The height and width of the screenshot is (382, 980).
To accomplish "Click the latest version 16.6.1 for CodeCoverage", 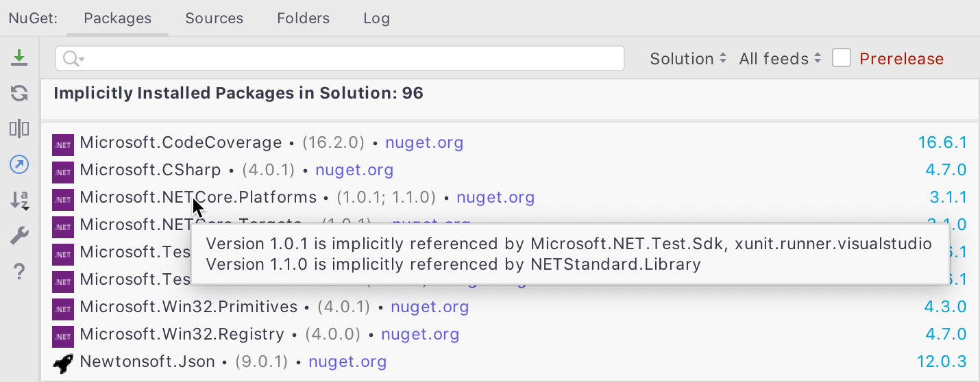I will (942, 143).
